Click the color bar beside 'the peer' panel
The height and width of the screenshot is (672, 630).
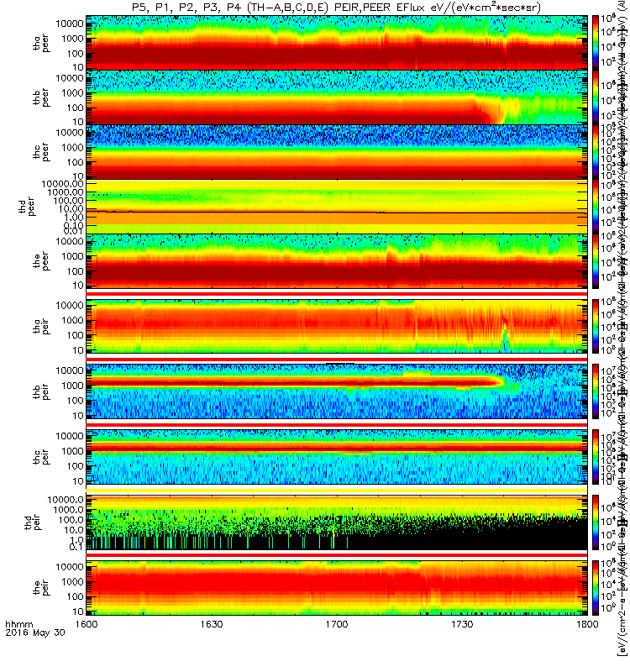tap(596, 260)
